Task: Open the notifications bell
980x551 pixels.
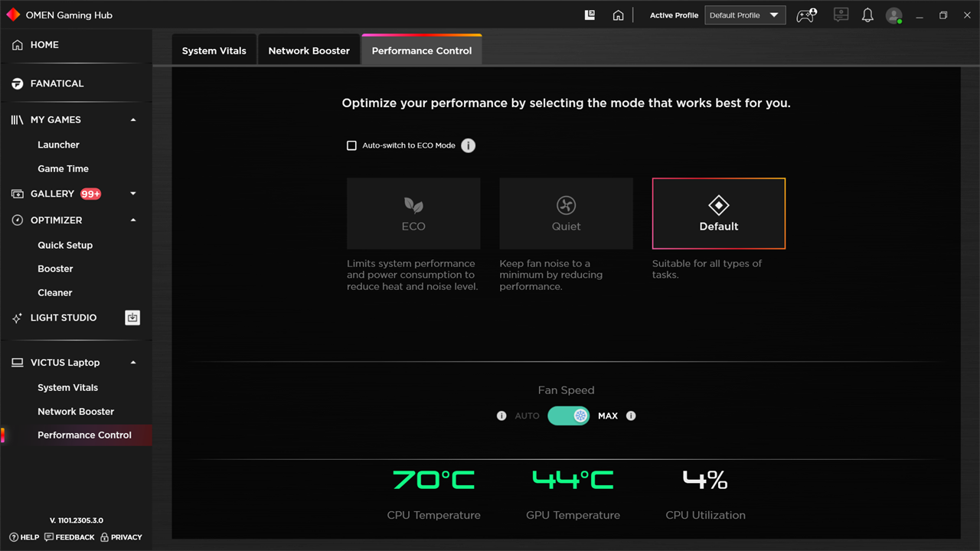Action: point(867,15)
